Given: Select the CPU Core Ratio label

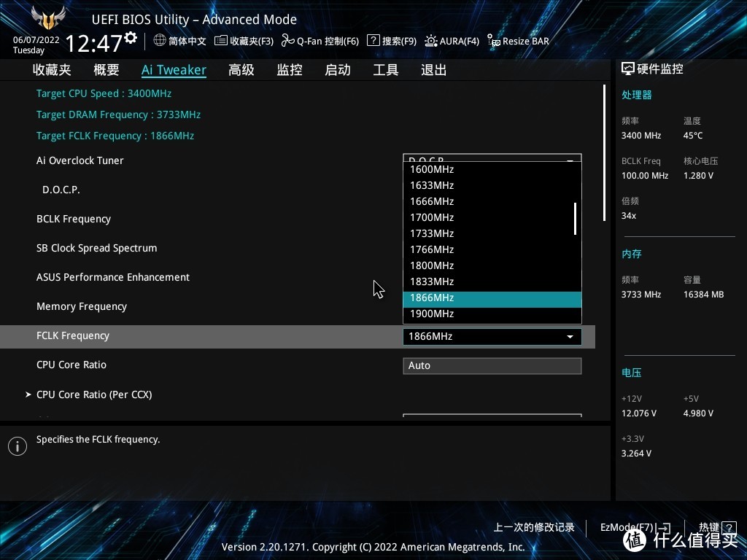Looking at the screenshot, I should point(71,365).
